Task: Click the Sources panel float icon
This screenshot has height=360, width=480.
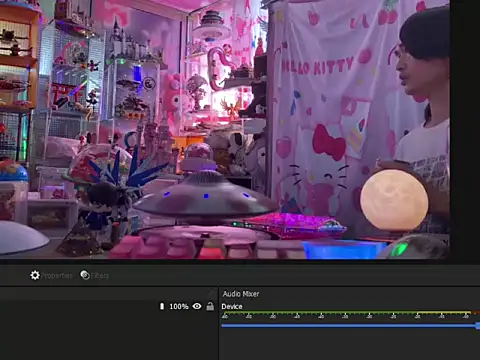Action: click(x=211, y=293)
